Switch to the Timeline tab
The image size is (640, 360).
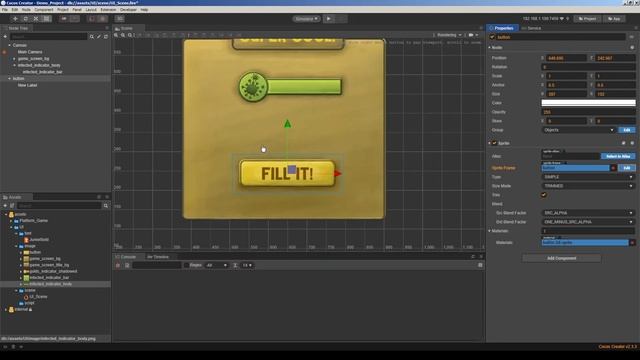[x=158, y=257]
